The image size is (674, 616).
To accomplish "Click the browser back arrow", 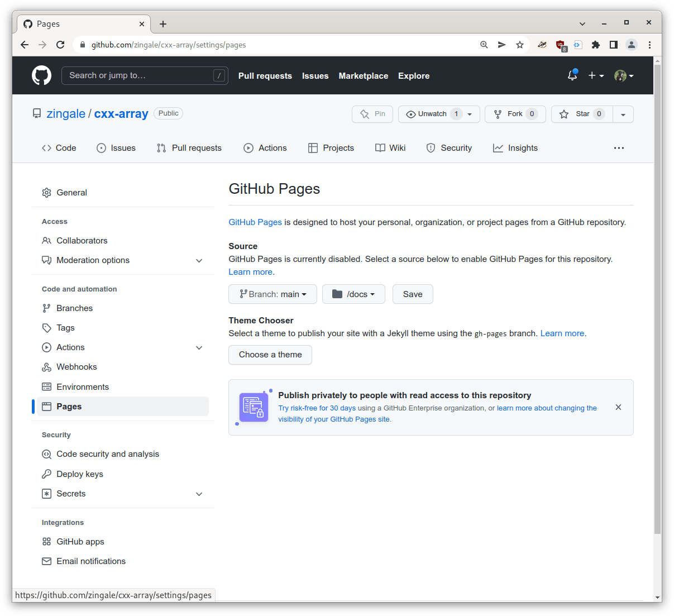I will (25, 45).
